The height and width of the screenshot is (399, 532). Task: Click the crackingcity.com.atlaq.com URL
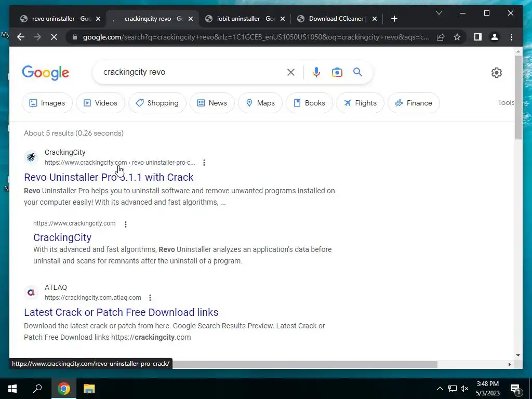point(92,298)
